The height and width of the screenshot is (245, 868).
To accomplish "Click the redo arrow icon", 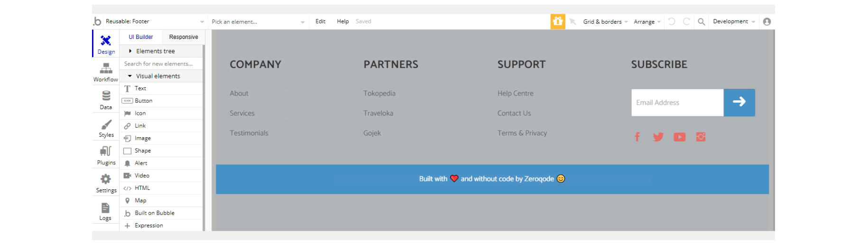I will coord(686,21).
